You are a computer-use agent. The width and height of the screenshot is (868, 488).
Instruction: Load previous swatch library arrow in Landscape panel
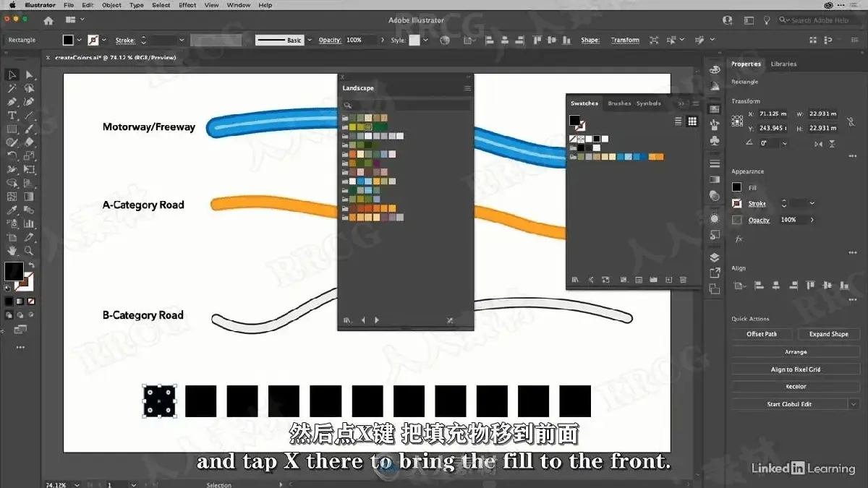[363, 320]
